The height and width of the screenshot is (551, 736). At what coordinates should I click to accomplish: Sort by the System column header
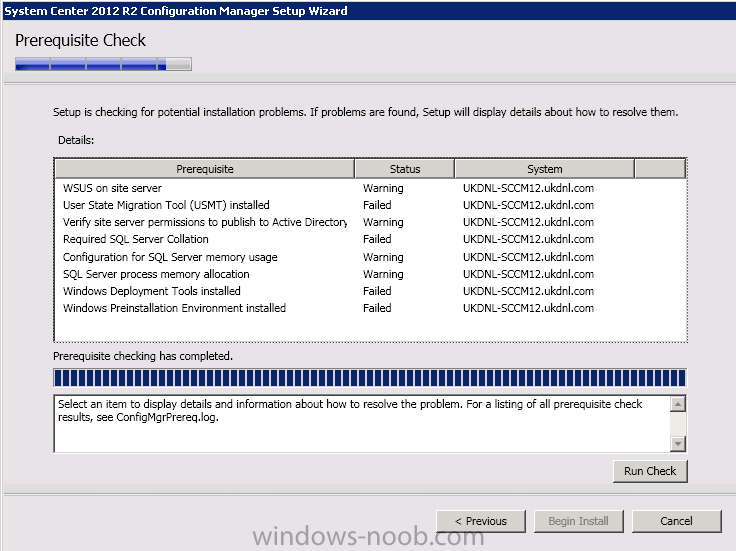point(544,169)
